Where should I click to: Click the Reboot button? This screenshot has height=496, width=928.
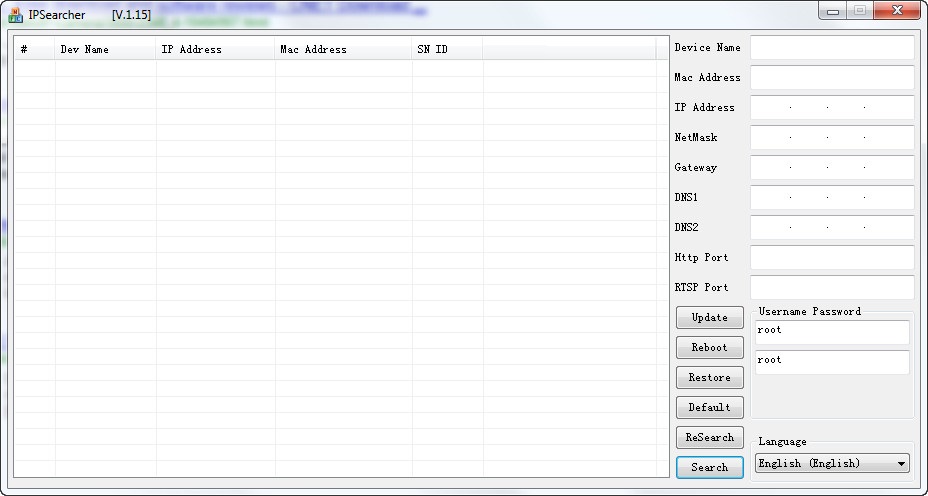coord(710,347)
